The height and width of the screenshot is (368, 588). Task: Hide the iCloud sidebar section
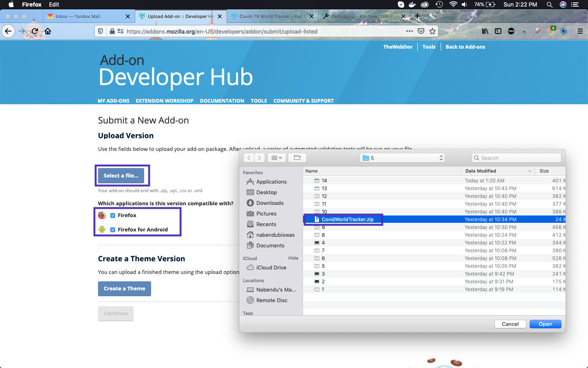293,258
